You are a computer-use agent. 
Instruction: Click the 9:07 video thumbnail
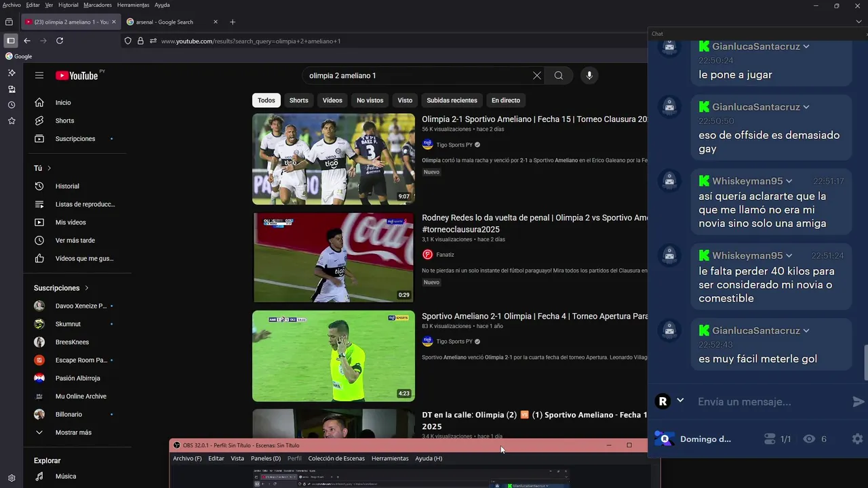click(x=334, y=159)
